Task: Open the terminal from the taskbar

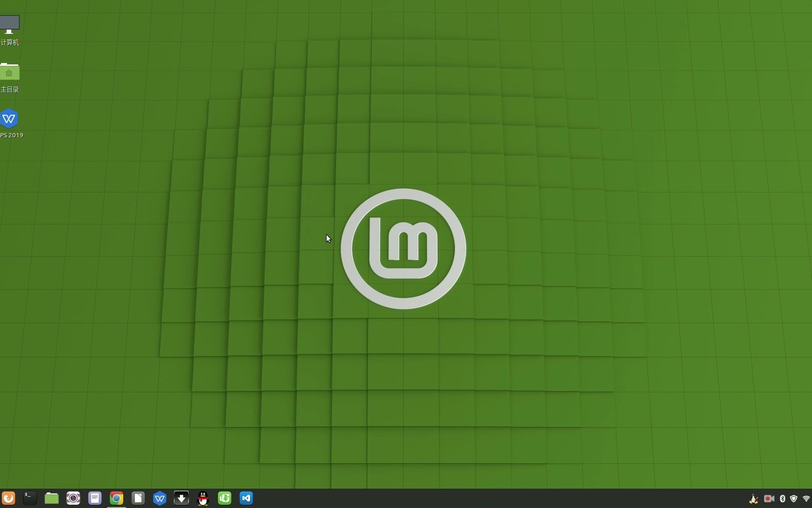Action: point(29,498)
